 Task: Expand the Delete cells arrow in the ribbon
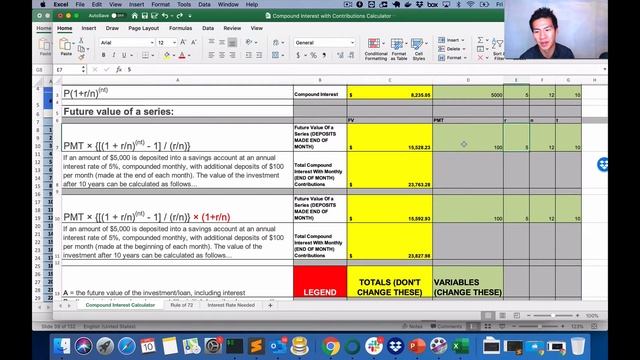tap(464, 49)
